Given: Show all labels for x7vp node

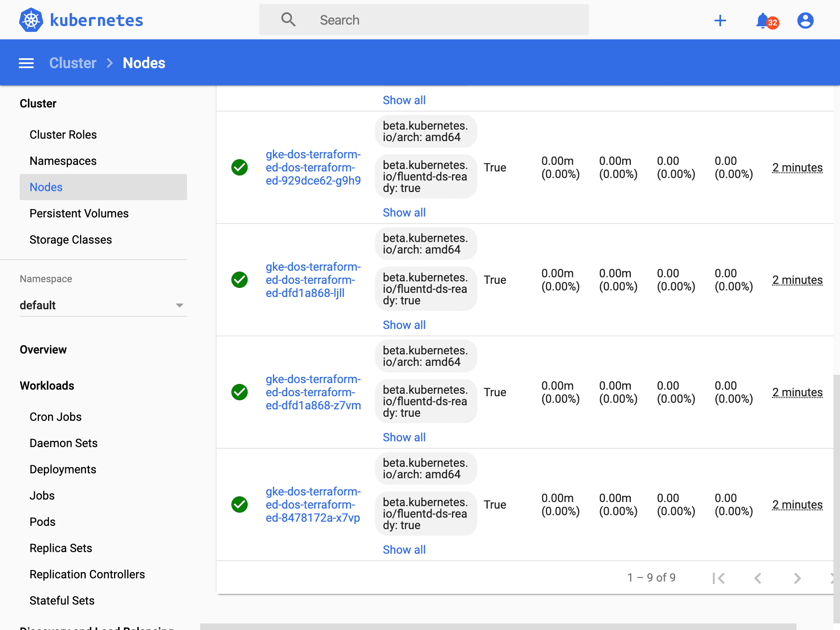Looking at the screenshot, I should [404, 550].
